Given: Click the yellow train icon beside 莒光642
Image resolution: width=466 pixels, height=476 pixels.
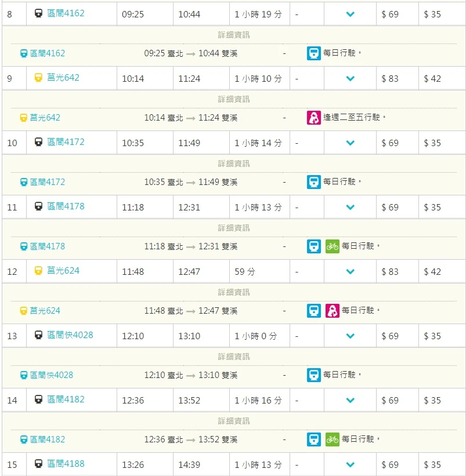Looking at the screenshot, I should pos(38,78).
